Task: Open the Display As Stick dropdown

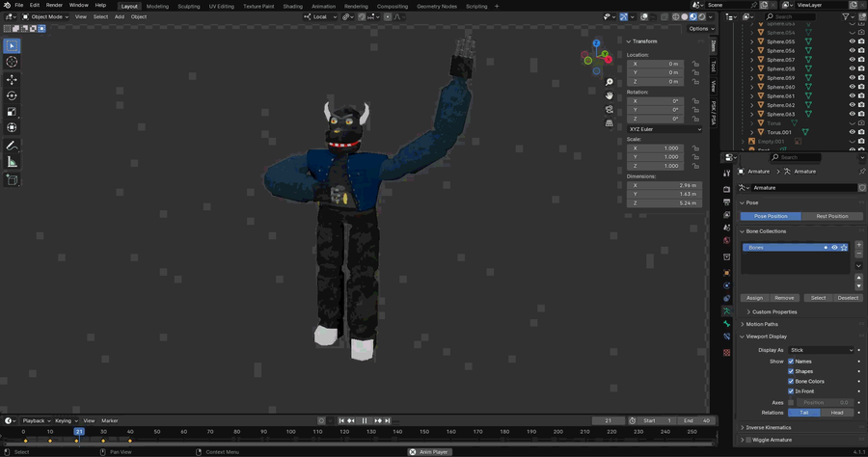Action: click(x=822, y=350)
